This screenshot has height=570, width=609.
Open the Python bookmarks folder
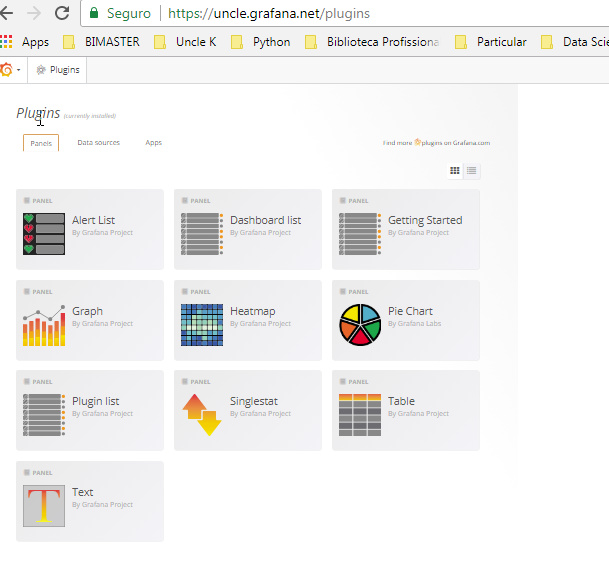[261, 42]
